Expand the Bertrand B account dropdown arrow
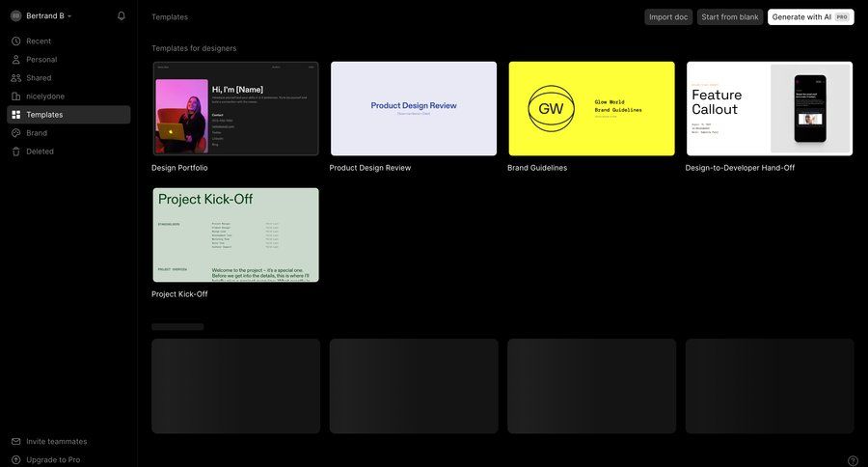Image resolution: width=868 pixels, height=467 pixels. 69,16
